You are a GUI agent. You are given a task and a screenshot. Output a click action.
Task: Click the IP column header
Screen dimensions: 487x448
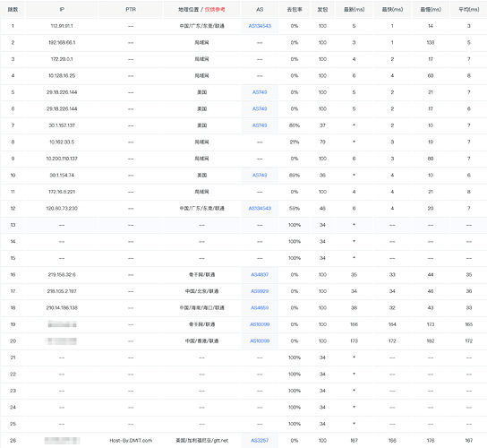tap(62, 10)
